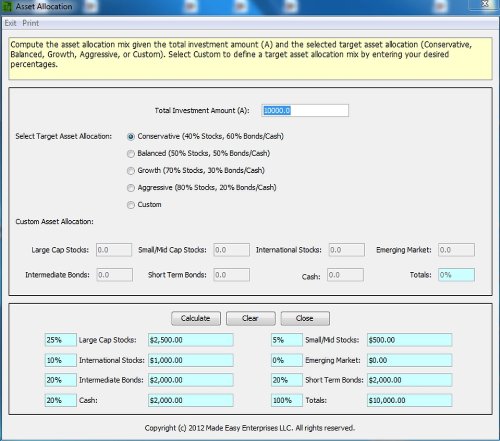Click the Clear button
This screenshot has height=441, width=500.
pos(250,318)
